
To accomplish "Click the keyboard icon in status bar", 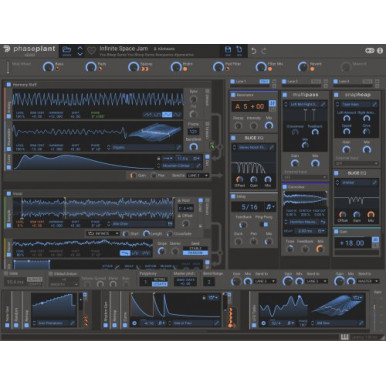I will tap(344, 337).
